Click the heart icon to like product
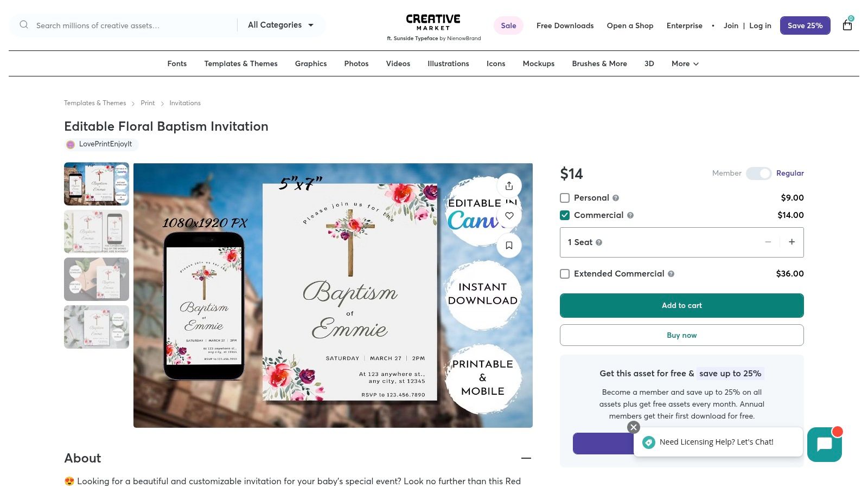 point(509,216)
